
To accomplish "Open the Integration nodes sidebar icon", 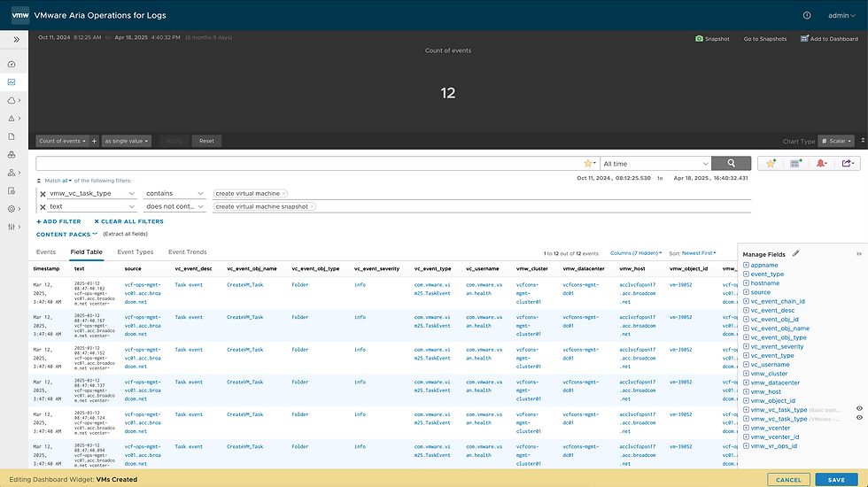I will [12, 173].
